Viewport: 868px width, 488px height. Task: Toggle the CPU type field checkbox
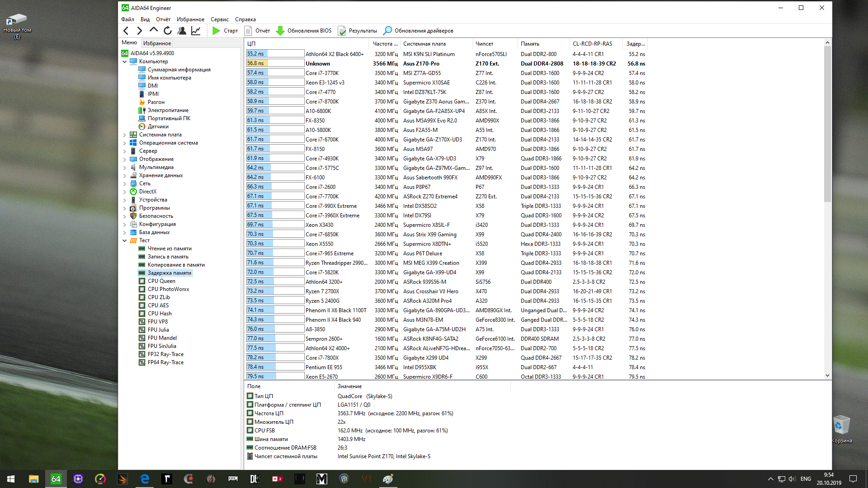[250, 396]
